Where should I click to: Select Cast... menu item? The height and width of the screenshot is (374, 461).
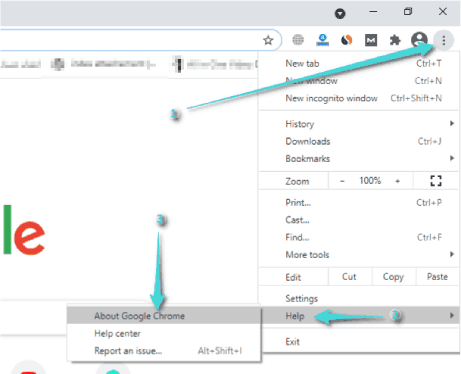tap(359, 220)
